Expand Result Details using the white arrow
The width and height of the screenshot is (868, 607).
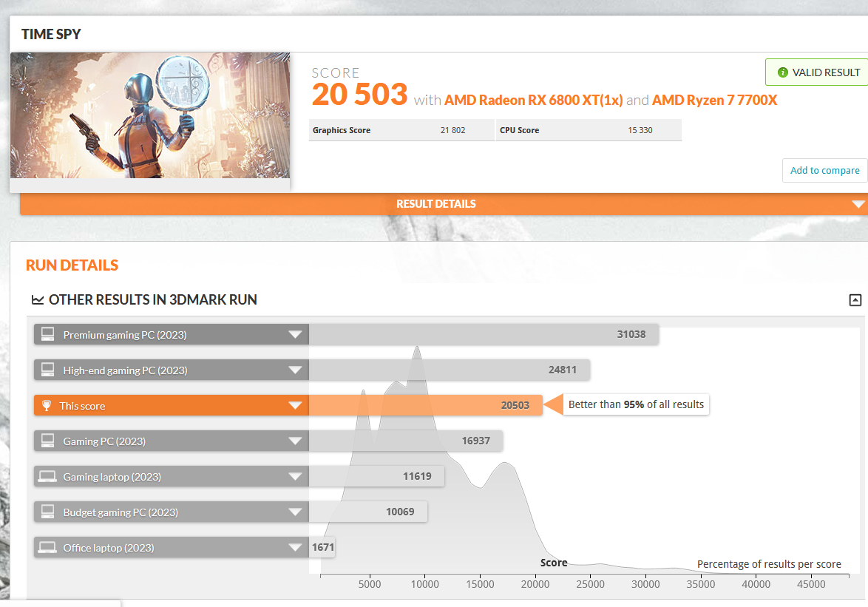click(x=858, y=204)
